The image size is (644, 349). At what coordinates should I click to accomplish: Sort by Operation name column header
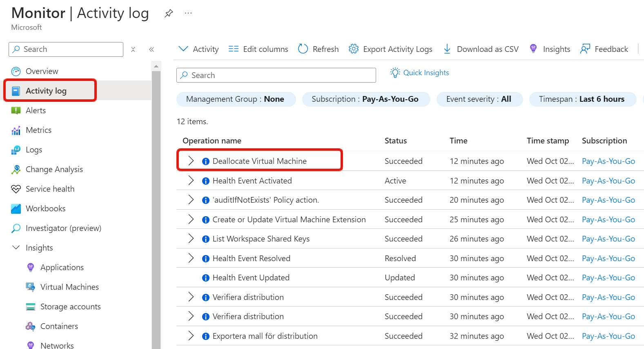point(212,141)
